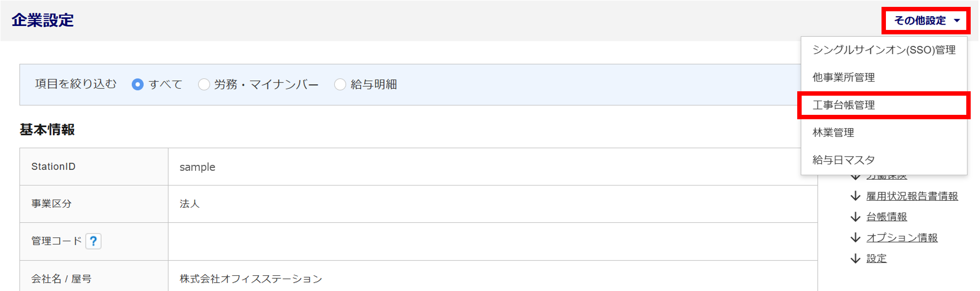This screenshot has width=980, height=291.
Task: Click the help question mark beside 管理コード
Action: point(93,241)
